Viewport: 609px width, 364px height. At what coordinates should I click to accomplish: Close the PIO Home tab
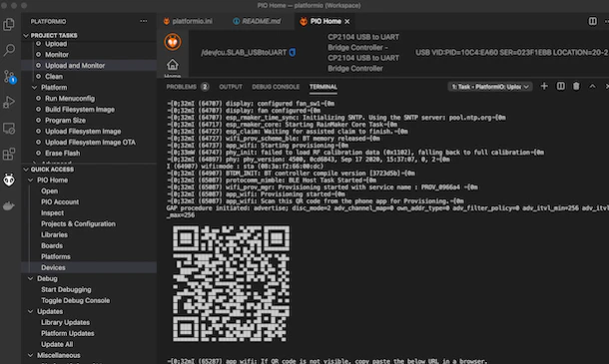coord(347,21)
